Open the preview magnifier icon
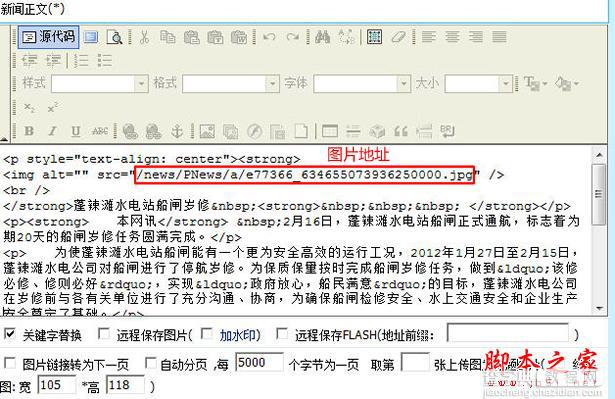The width and height of the screenshot is (615, 399). coord(115,37)
